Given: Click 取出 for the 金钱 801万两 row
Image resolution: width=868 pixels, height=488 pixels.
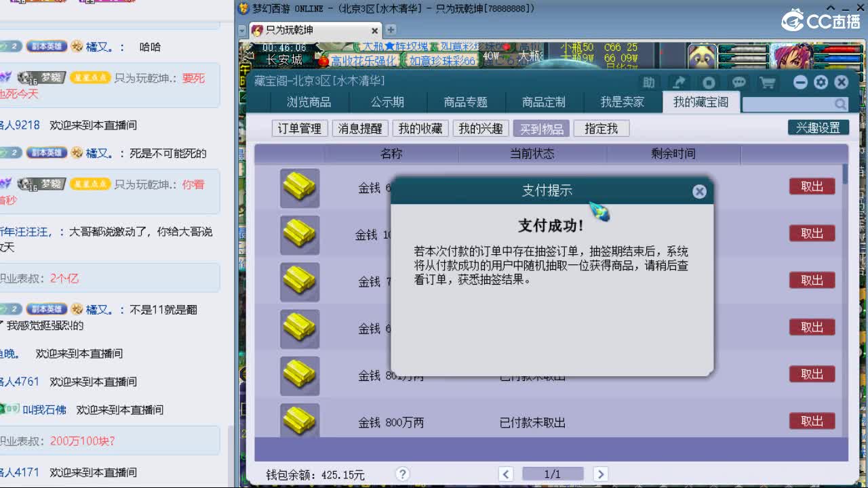Looking at the screenshot, I should pyautogui.click(x=812, y=373).
